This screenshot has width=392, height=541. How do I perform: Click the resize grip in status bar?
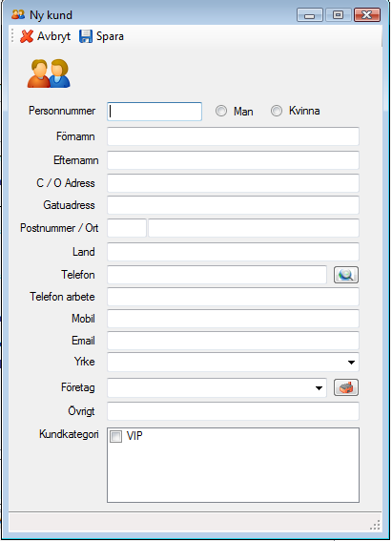[x=375, y=525]
